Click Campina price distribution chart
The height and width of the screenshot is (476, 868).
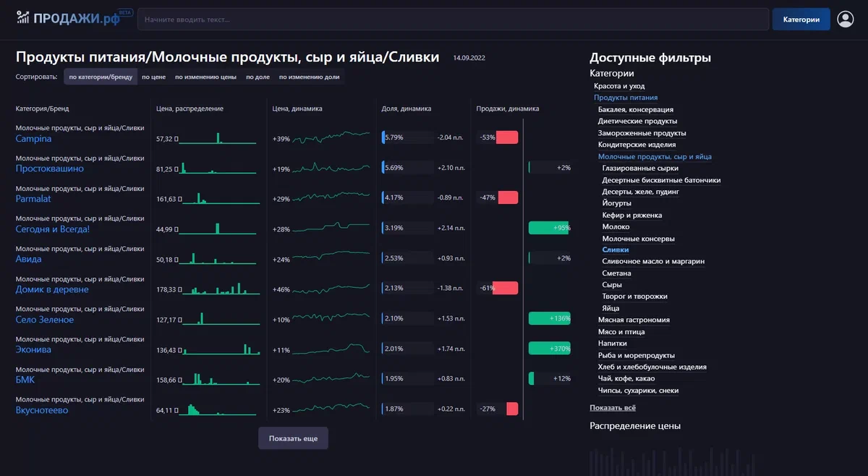tap(218, 137)
